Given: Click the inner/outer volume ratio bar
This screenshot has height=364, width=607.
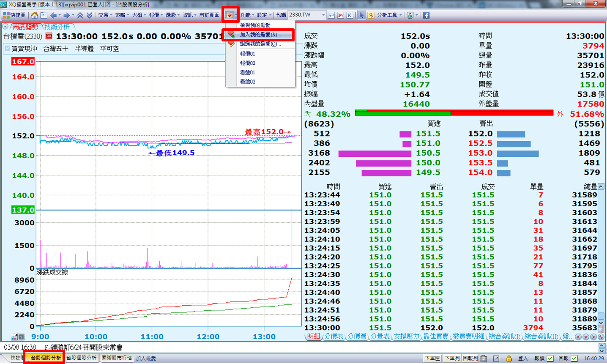Looking at the screenshot, I should click(x=454, y=113).
